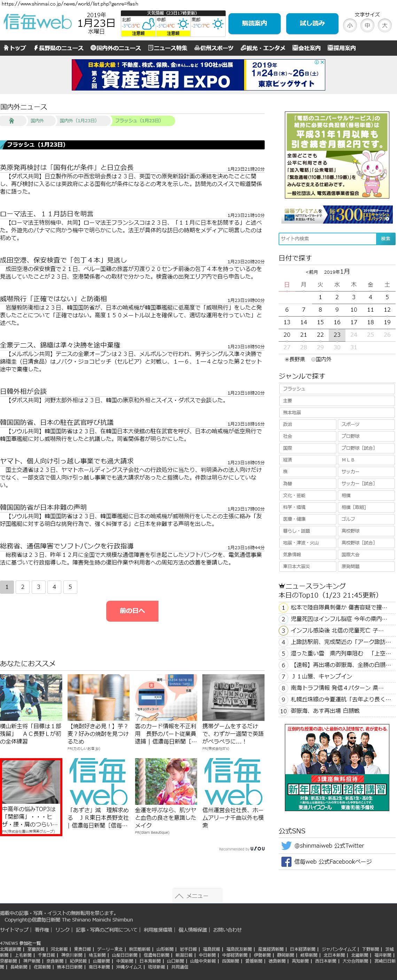Go to page 3 of the results
The height and width of the screenshot is (980, 397).
point(38,586)
